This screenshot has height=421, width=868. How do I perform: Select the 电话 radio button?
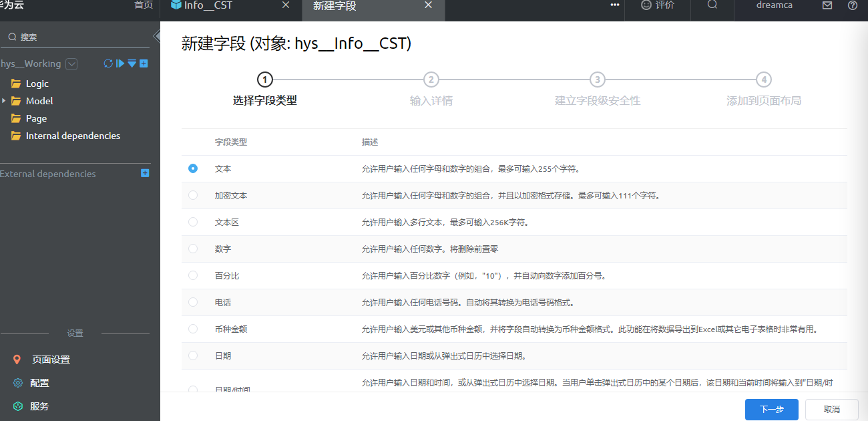(x=193, y=302)
